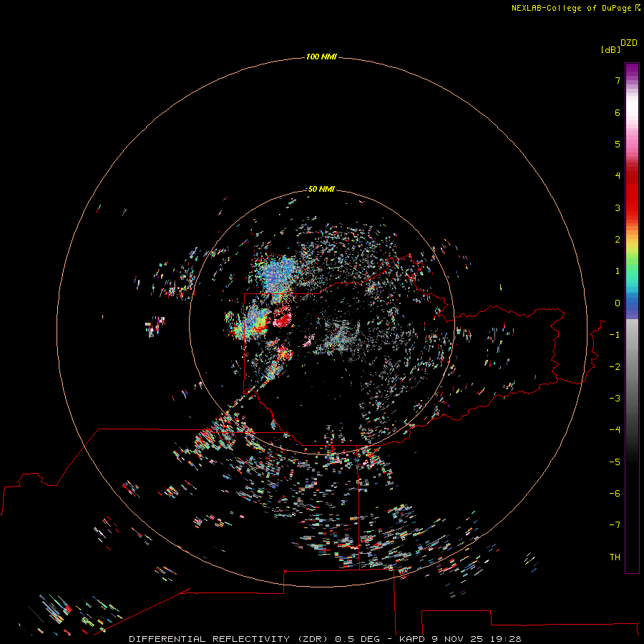The width and height of the screenshot is (644, 644).
Task: Click the 2 value on colorbar
Action: [x=618, y=240]
